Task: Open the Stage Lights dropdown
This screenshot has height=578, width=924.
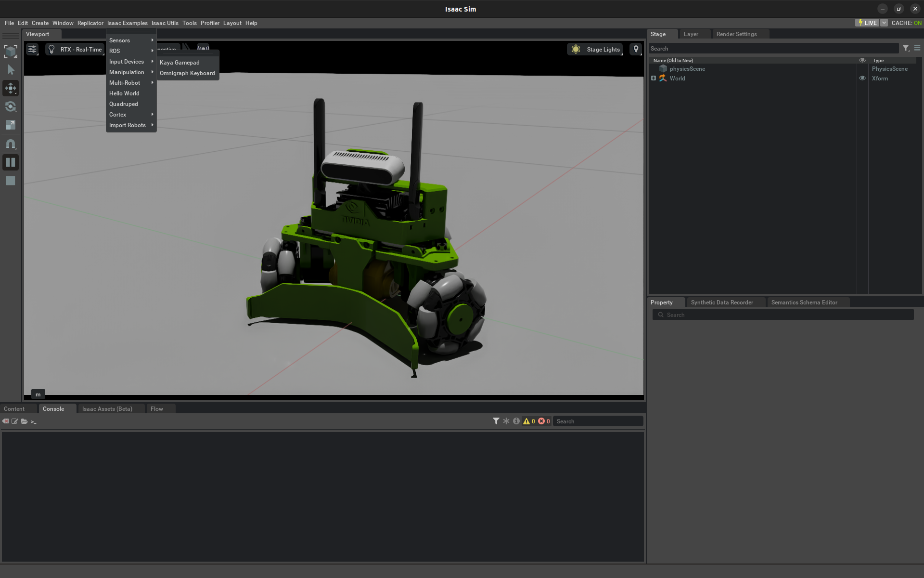Action: pyautogui.click(x=595, y=49)
